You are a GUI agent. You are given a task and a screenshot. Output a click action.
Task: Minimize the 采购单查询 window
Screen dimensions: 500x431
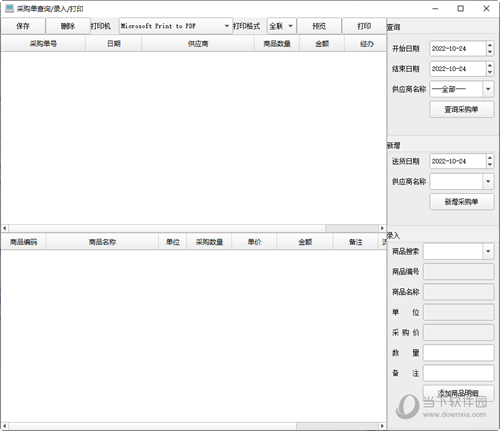pos(435,9)
